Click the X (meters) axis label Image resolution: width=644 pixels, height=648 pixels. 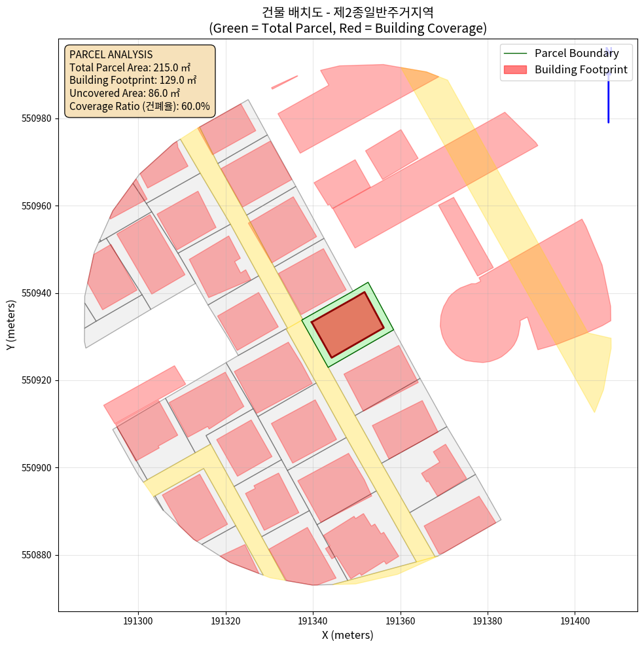coord(348,635)
